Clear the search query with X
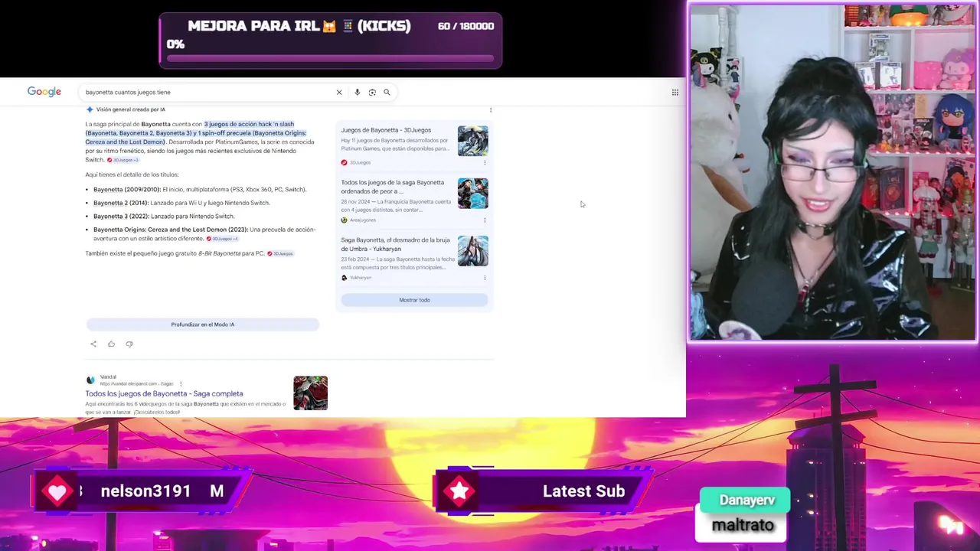Screen dimensions: 980x551 [x=339, y=93]
